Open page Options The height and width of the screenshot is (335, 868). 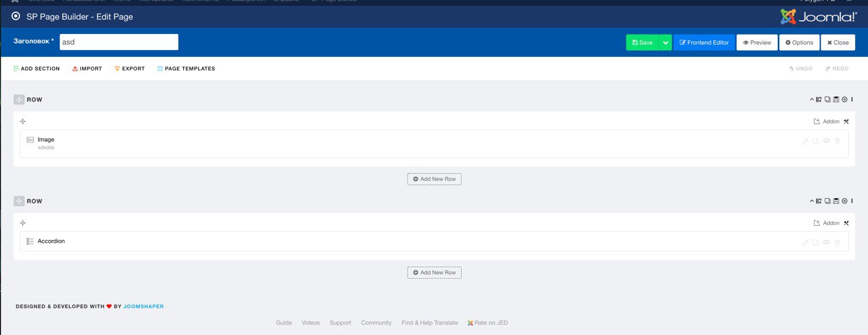pyautogui.click(x=800, y=42)
